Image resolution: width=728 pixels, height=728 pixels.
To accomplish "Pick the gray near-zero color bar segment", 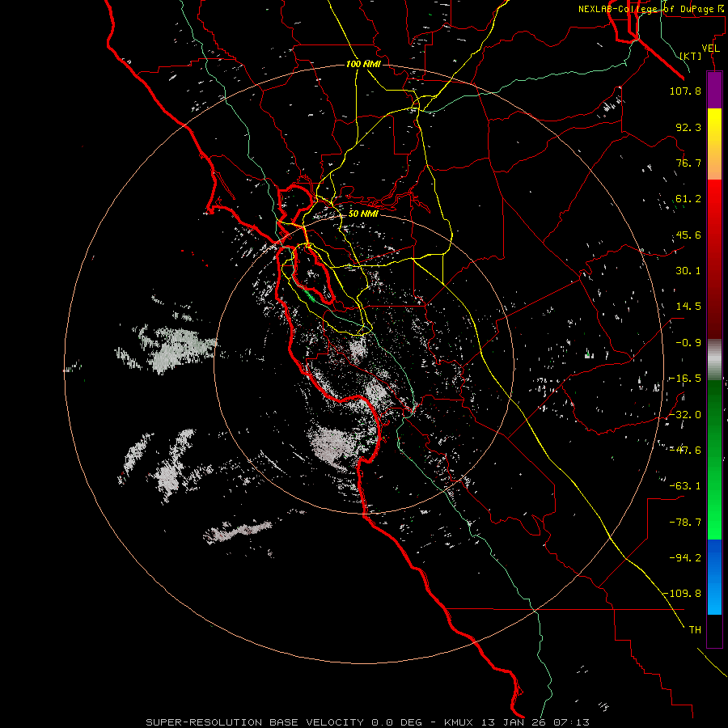I will [x=714, y=360].
